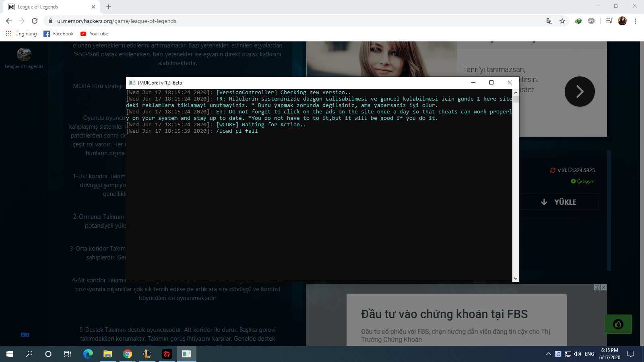Click the ad info icon on FBS ad
644x362 pixels.
pos(597,288)
